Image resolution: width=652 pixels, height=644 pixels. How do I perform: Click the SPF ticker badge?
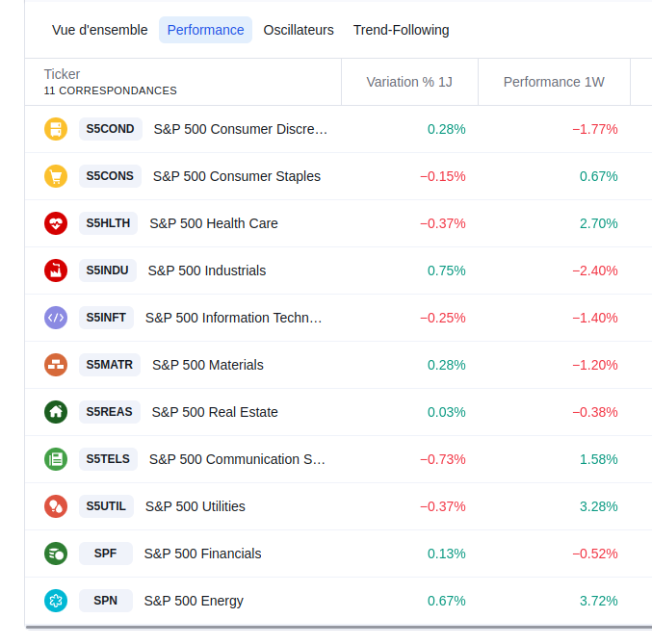tap(106, 554)
